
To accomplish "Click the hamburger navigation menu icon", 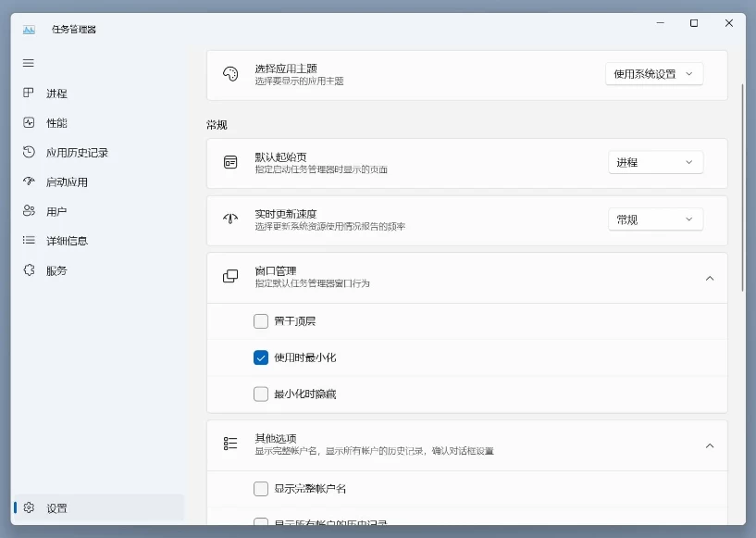I will 29,63.
